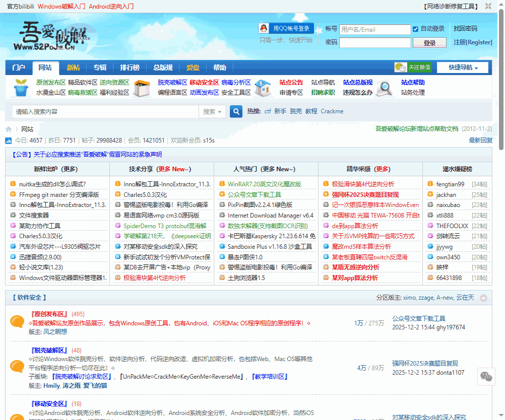Click the blue magnifier search button
505x420 pixels.
[x=236, y=111]
